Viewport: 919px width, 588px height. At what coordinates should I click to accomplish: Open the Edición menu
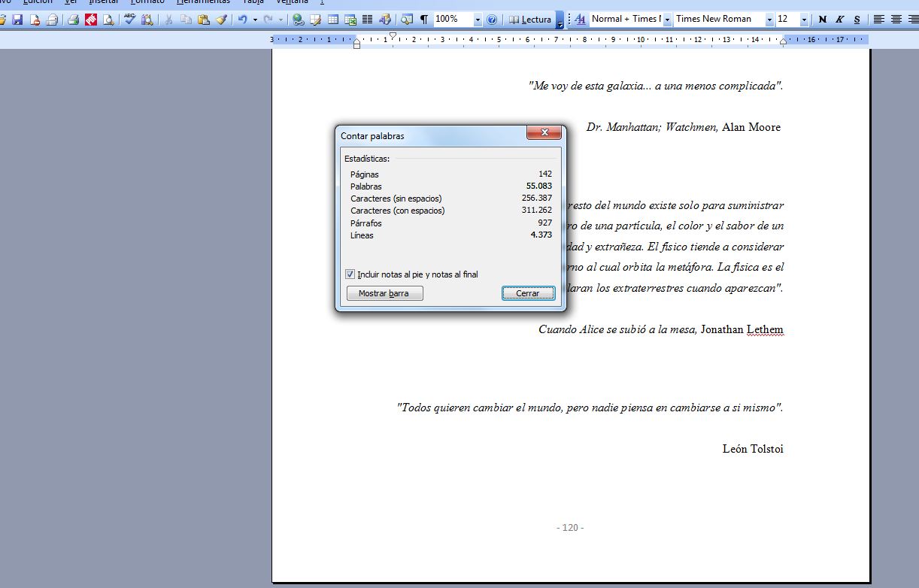pos(38,2)
